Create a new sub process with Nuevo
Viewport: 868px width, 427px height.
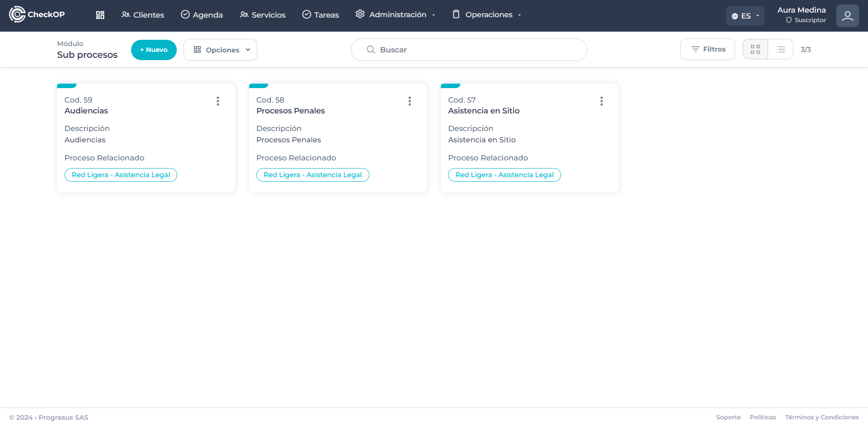point(154,50)
